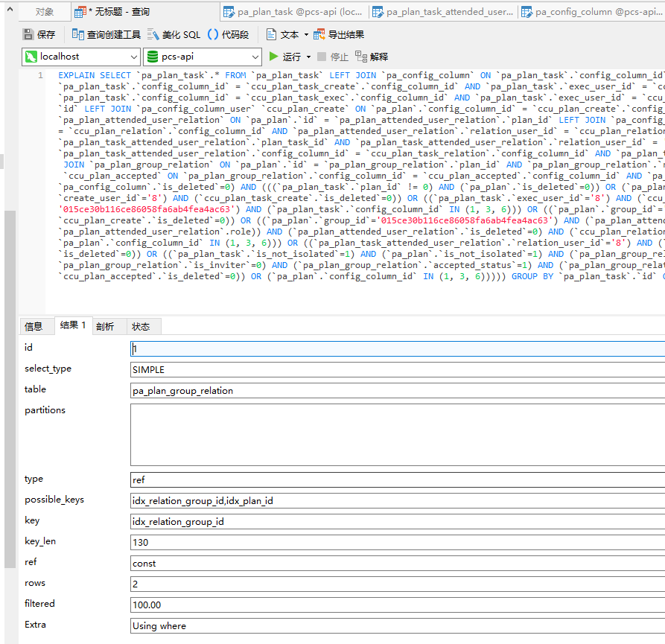
Task: Switch to the Objects (对象) tab
Action: pyautogui.click(x=44, y=12)
